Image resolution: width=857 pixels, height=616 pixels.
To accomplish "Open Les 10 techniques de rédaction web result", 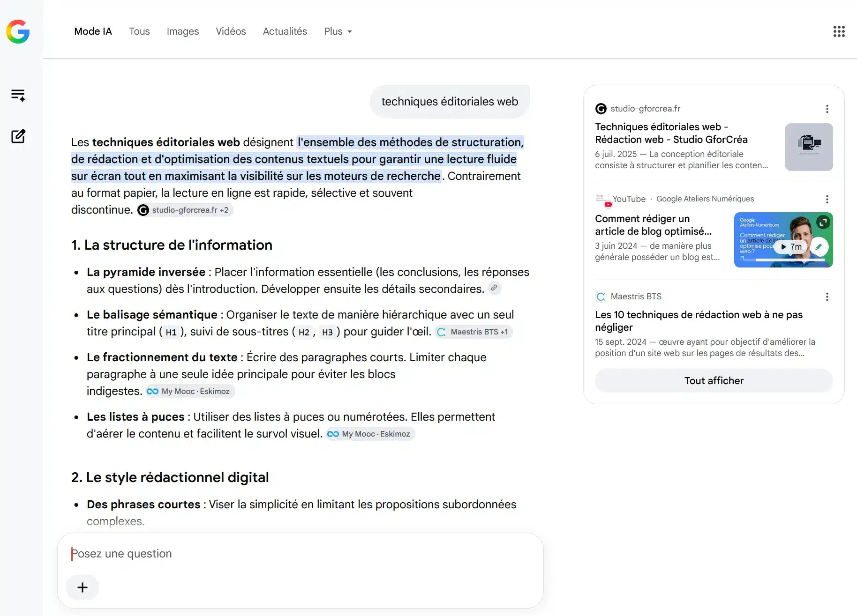I will [699, 321].
